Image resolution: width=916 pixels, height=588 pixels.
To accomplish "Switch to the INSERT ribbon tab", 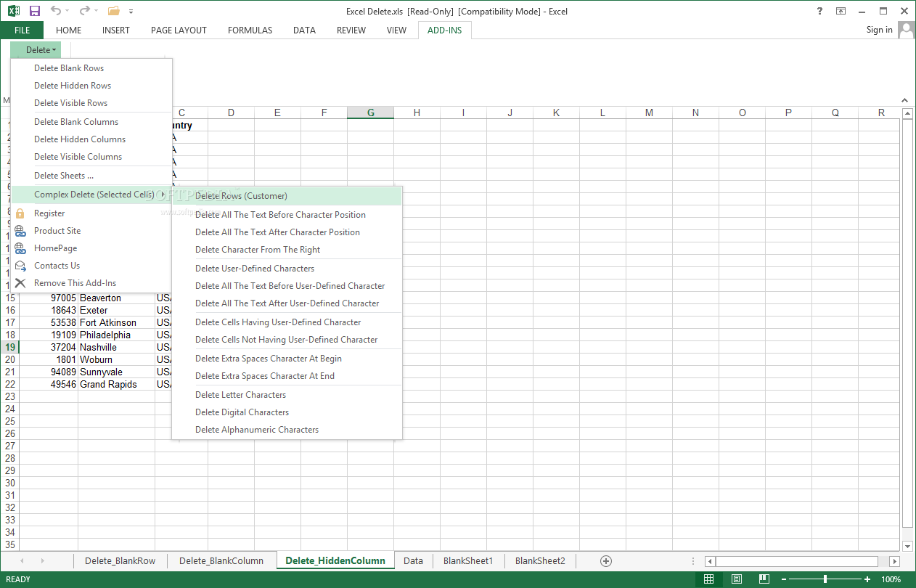I will tap(116, 30).
